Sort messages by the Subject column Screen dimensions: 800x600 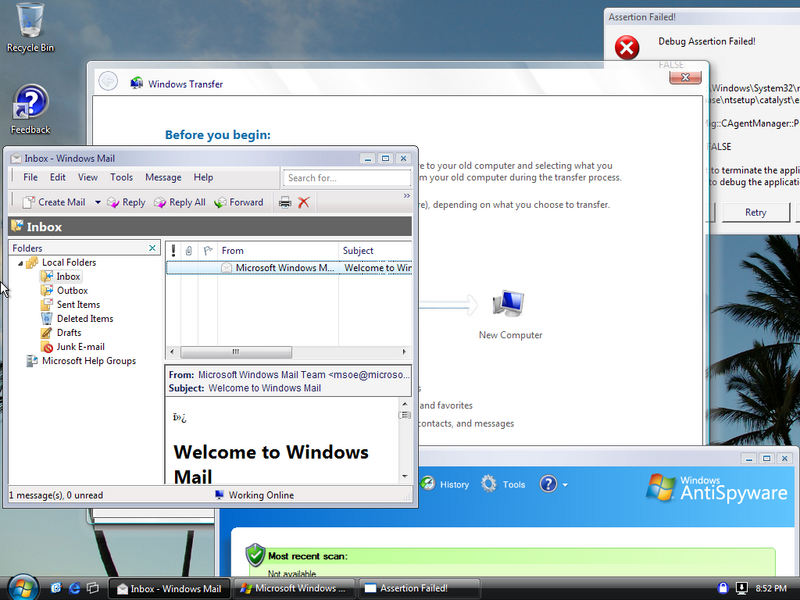[375, 251]
